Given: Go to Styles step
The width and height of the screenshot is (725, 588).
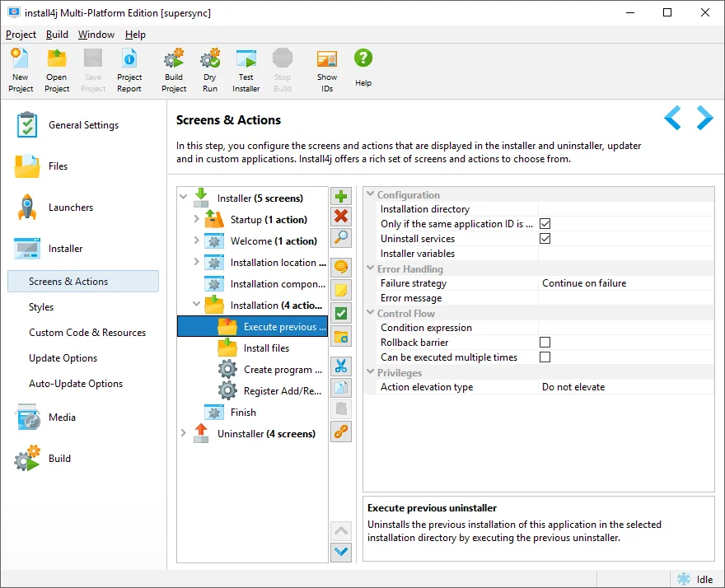Looking at the screenshot, I should [x=41, y=307].
